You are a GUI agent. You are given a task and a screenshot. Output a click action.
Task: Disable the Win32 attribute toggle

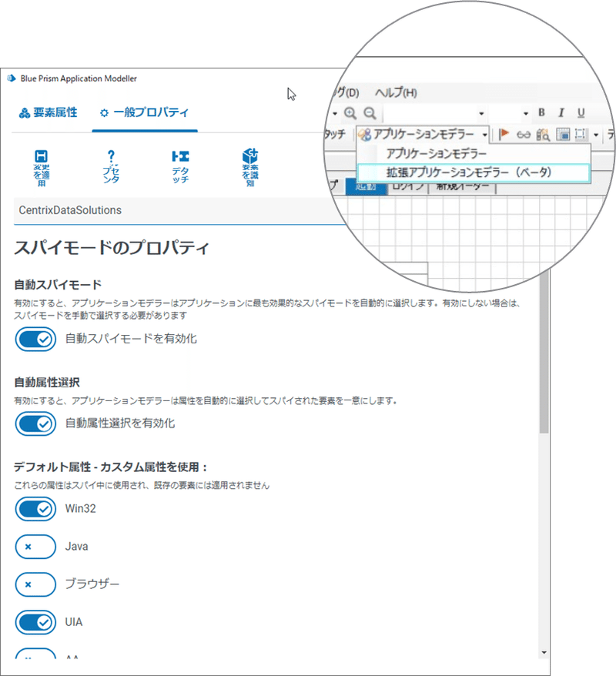[x=34, y=509]
